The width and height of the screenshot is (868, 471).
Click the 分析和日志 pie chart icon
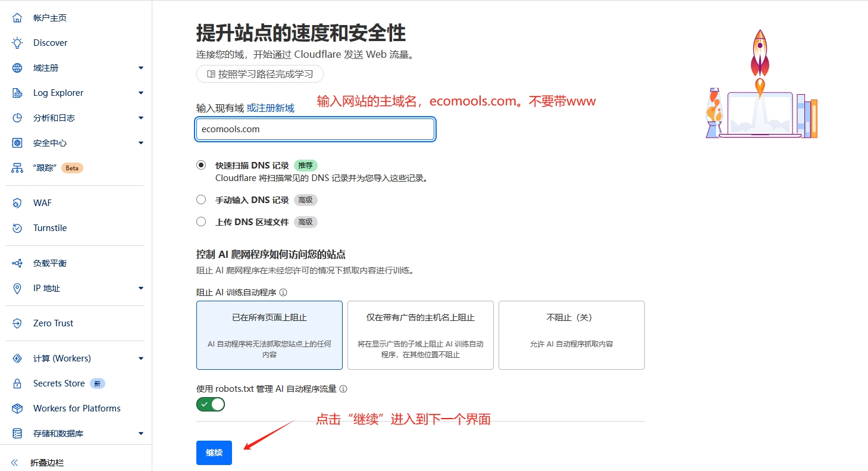17,118
